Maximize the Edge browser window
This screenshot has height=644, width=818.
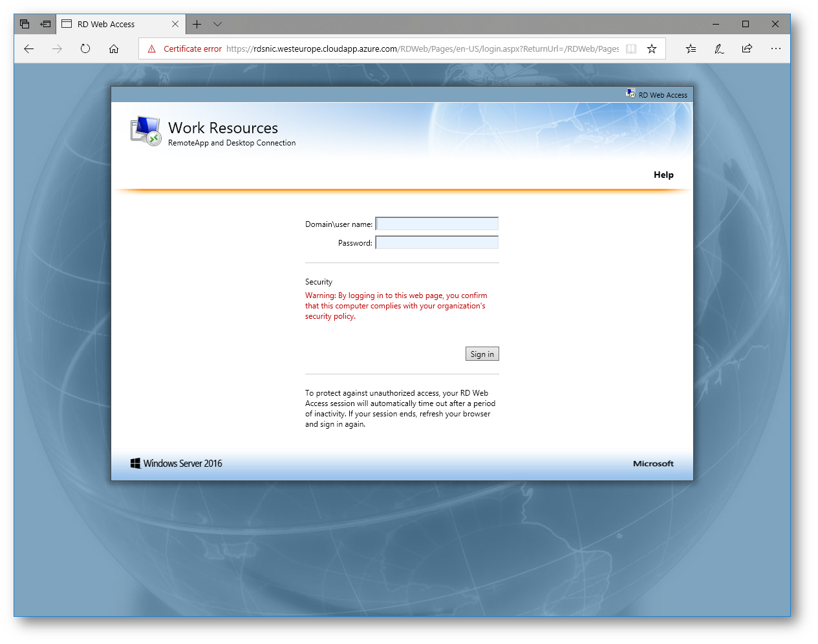click(x=746, y=24)
